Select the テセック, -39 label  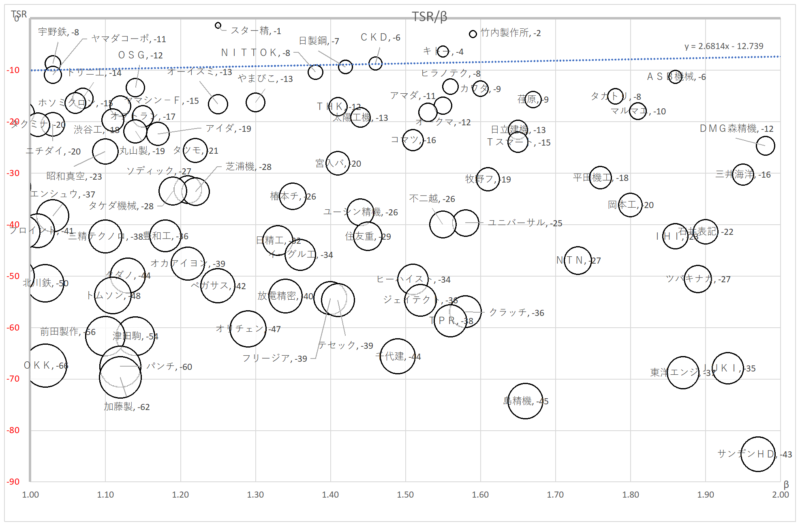click(346, 346)
